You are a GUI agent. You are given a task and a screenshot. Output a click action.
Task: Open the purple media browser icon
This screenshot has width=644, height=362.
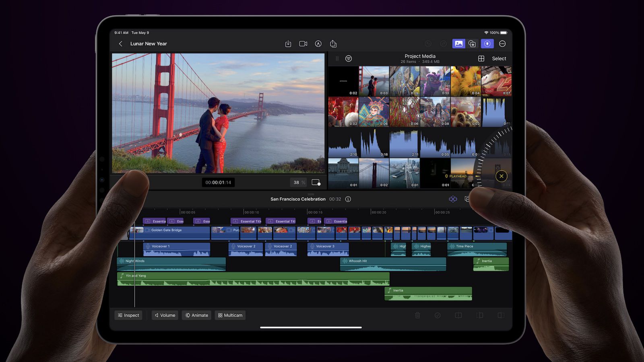(459, 43)
